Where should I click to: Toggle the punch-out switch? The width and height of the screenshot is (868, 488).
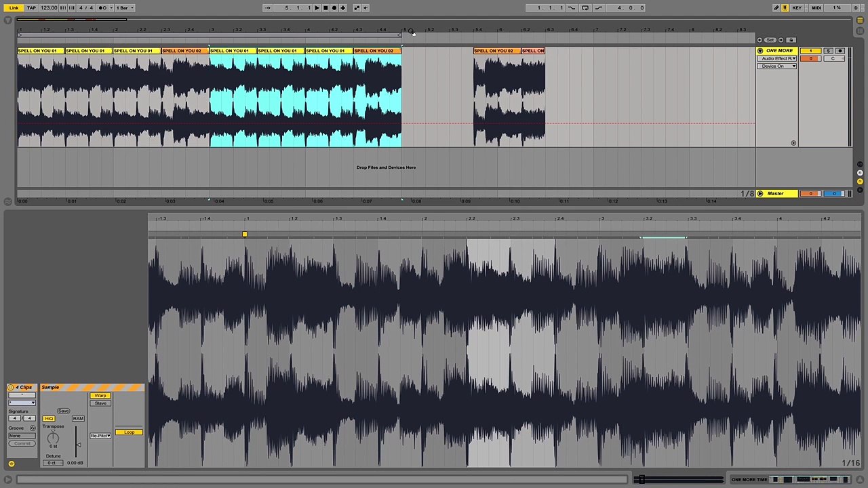(x=599, y=7)
